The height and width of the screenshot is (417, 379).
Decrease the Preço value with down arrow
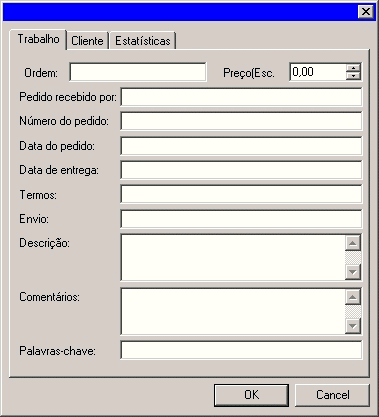pos(353,76)
